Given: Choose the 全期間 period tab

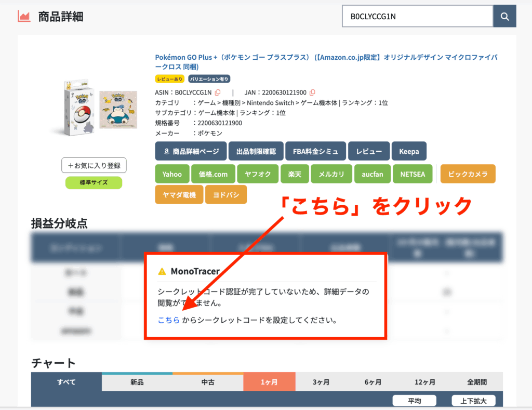Looking at the screenshot, I should click(x=477, y=382).
